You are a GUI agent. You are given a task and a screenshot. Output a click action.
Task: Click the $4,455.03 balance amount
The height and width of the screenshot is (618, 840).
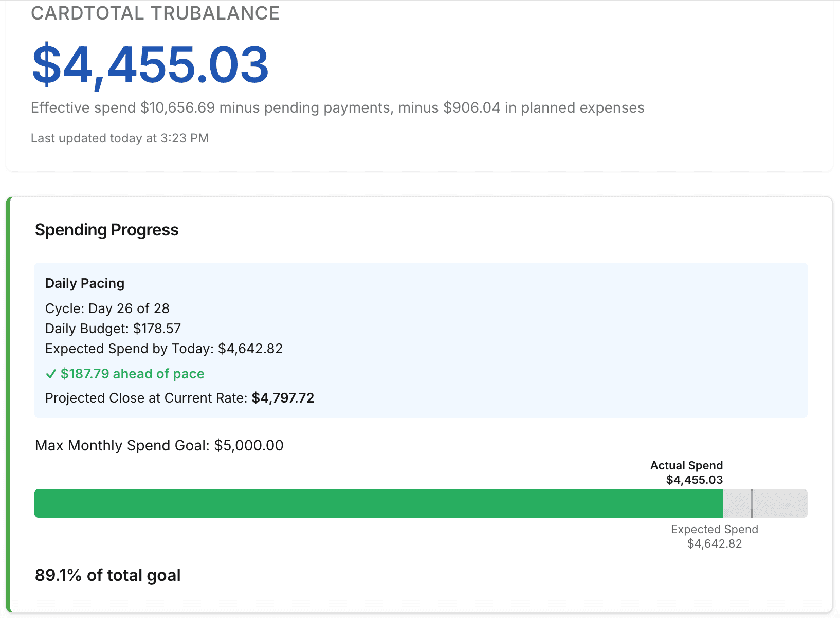click(149, 64)
